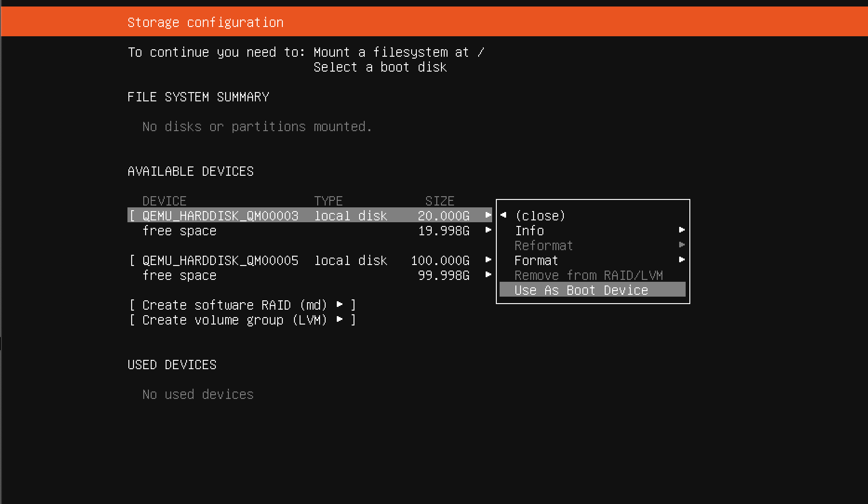
Task: Click the FILE SYSTEM SUMMARY heading
Action: pos(198,97)
